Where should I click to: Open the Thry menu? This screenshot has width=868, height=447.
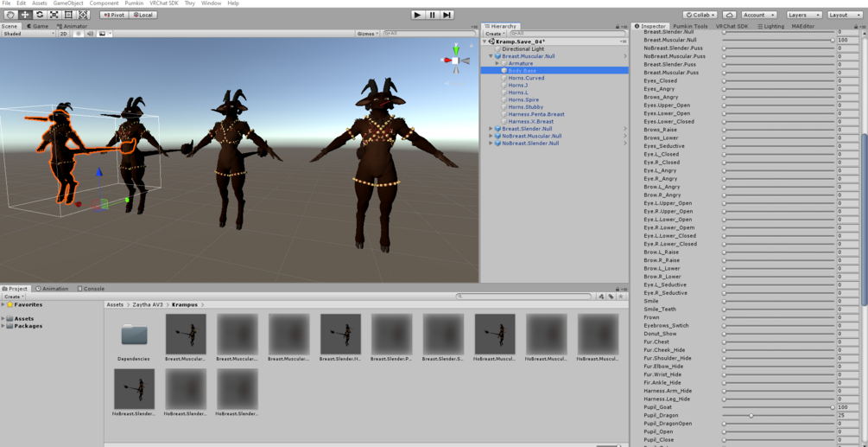click(190, 3)
